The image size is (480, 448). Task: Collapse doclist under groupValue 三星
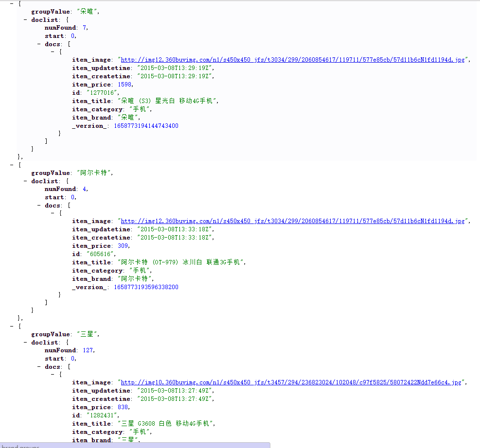tap(25, 343)
